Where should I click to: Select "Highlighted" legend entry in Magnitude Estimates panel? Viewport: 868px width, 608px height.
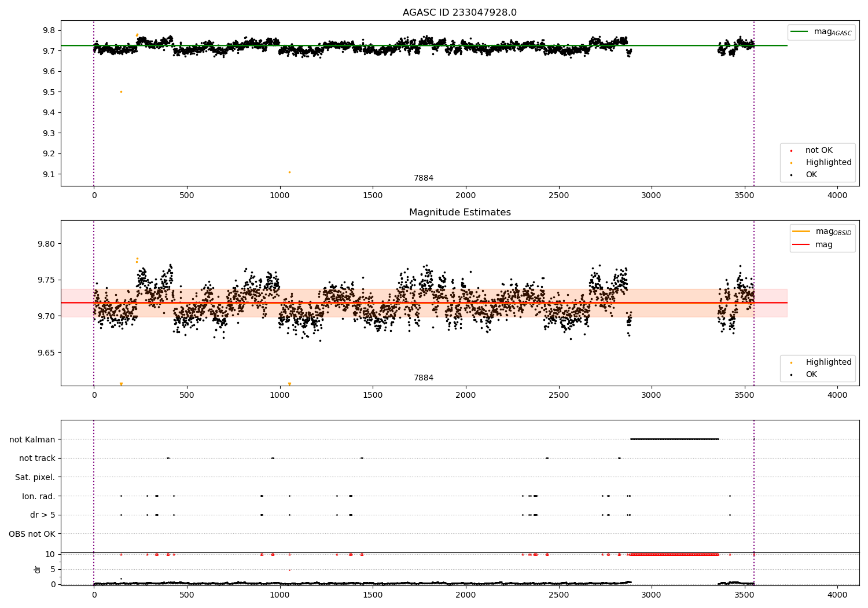(x=829, y=362)
